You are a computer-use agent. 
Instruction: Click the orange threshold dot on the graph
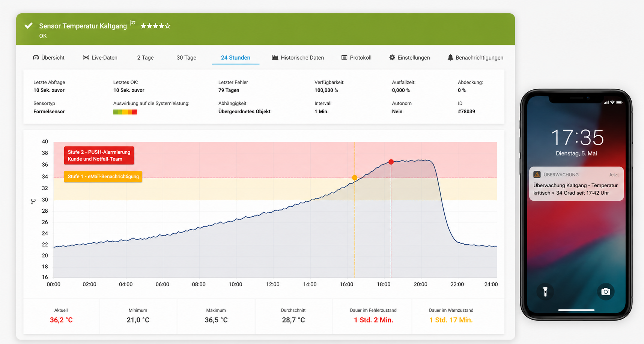coord(355,178)
